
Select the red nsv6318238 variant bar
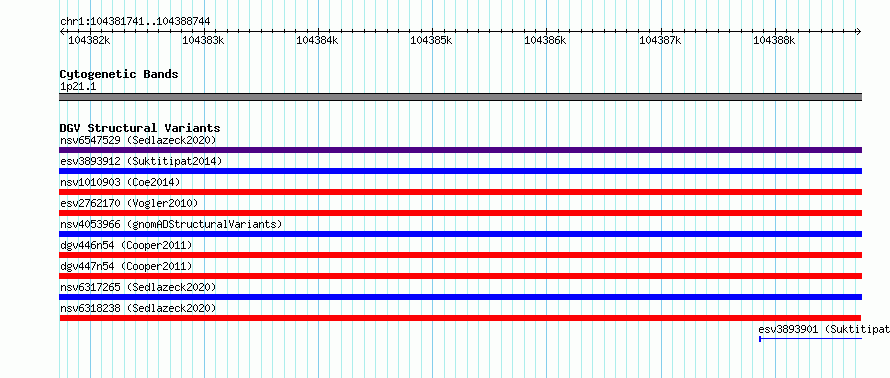[460, 318]
